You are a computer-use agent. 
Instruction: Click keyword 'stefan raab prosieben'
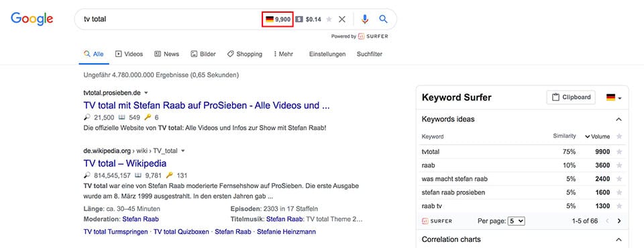point(453,192)
